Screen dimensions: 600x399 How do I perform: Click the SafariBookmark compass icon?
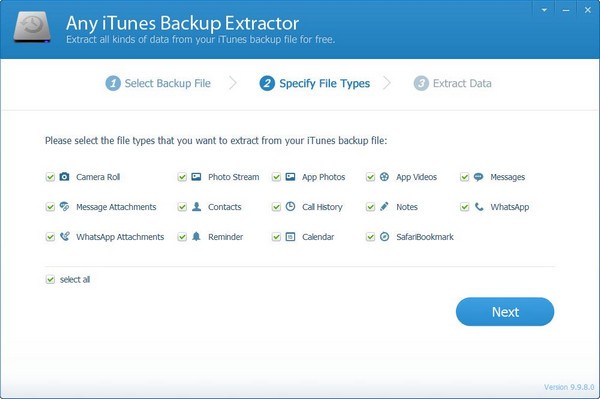385,236
